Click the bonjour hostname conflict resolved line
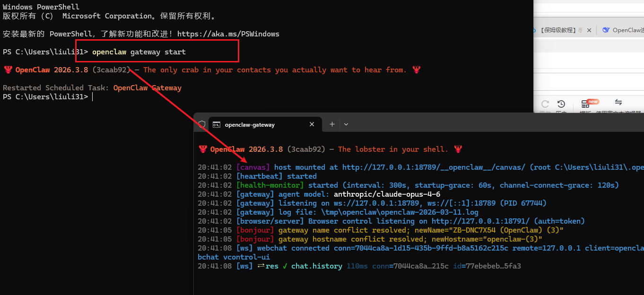This screenshot has width=644, height=295. 370,239
